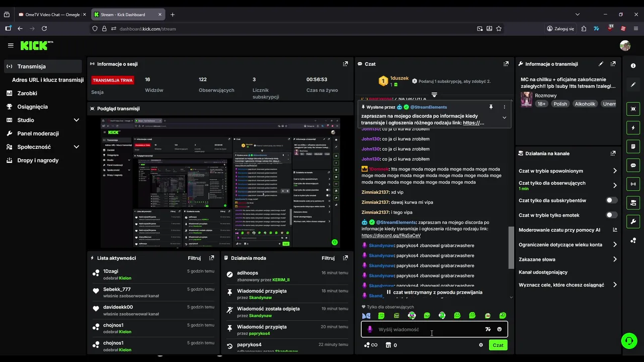Open the channel points infinity balance icon
644x362 pixels.
371,345
